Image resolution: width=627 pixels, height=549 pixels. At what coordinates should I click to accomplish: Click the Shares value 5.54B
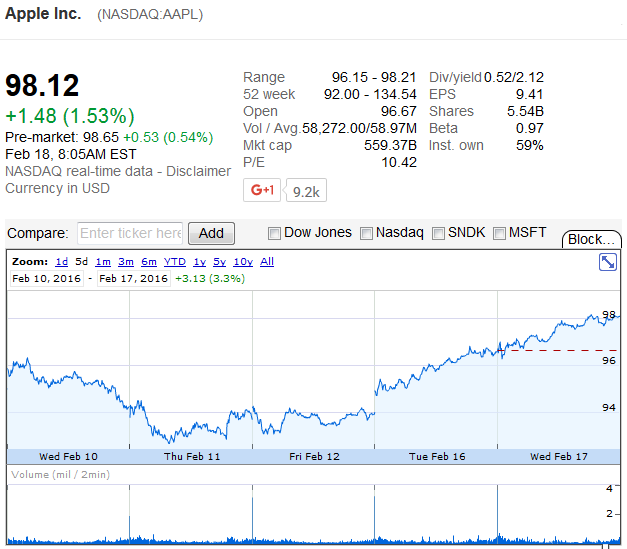click(525, 111)
